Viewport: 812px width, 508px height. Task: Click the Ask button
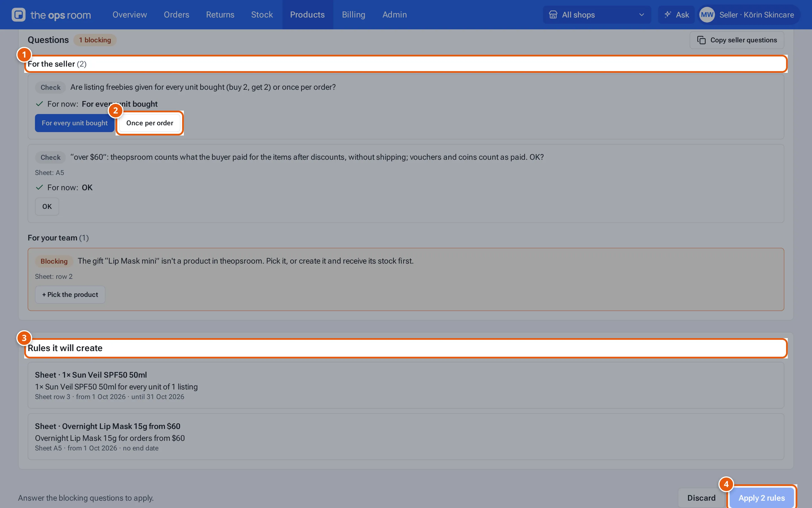coord(676,15)
